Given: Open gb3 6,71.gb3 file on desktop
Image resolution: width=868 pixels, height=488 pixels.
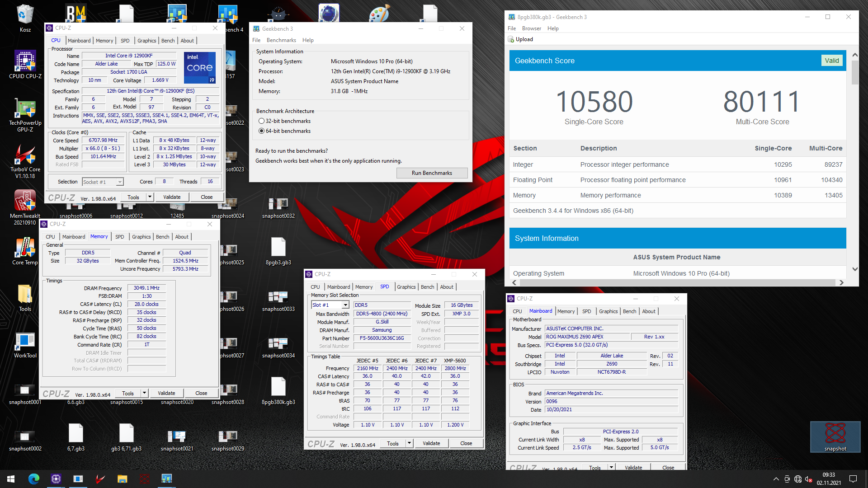Looking at the screenshot, I should [x=126, y=437].
